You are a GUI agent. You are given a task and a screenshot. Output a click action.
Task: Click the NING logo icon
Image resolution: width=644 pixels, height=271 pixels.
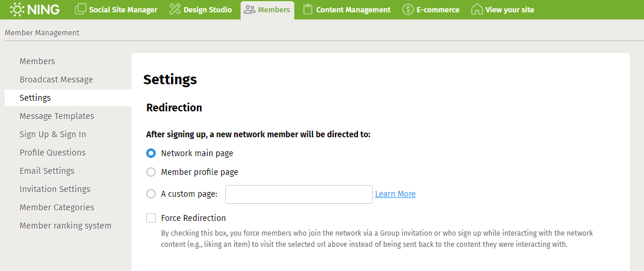tap(17, 9)
